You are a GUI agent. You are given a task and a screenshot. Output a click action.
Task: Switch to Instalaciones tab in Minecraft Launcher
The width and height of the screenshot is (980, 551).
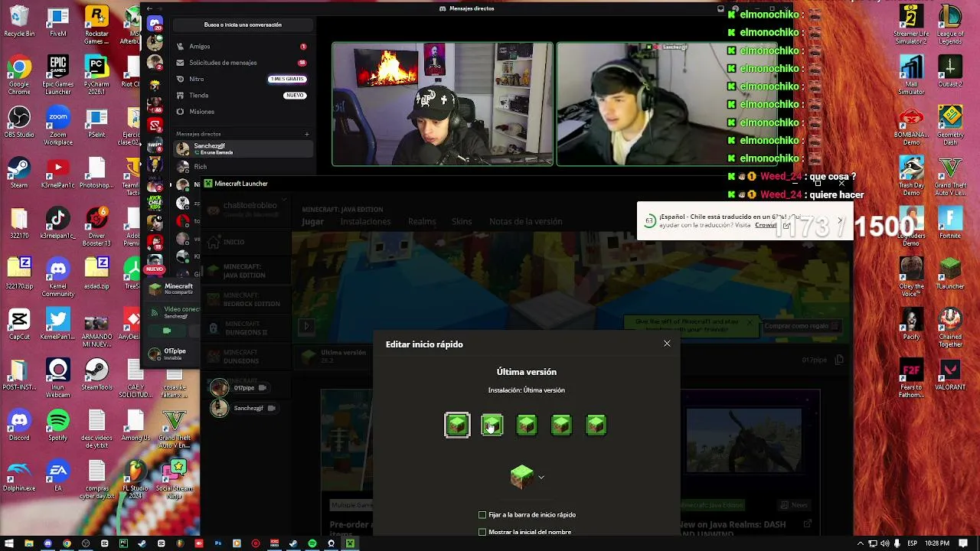tap(365, 222)
